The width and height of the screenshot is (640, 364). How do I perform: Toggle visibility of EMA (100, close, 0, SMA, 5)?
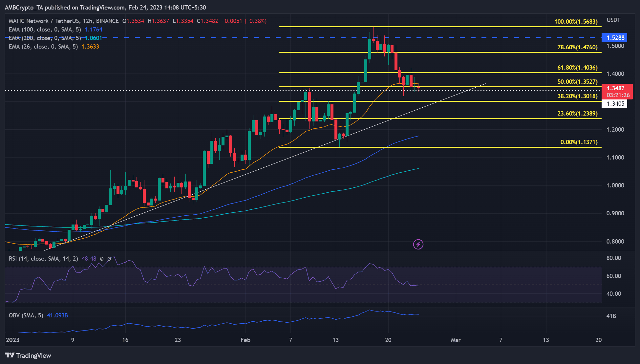click(44, 29)
